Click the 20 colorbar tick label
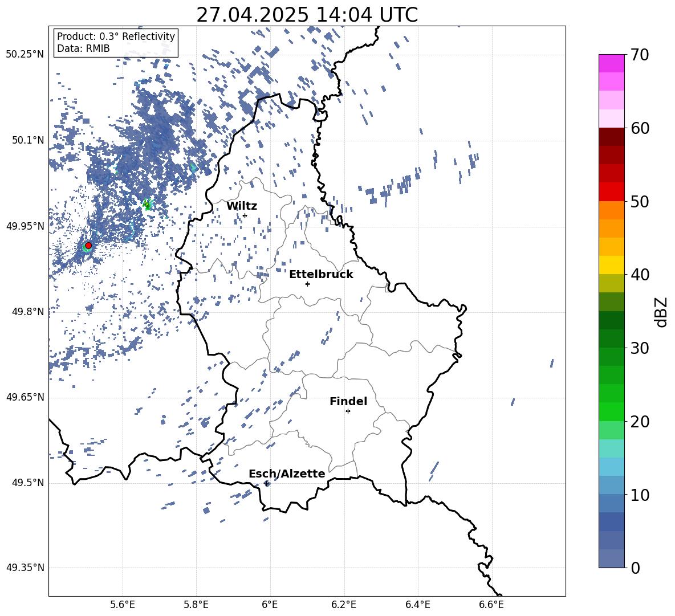675x616 pixels. click(x=640, y=421)
